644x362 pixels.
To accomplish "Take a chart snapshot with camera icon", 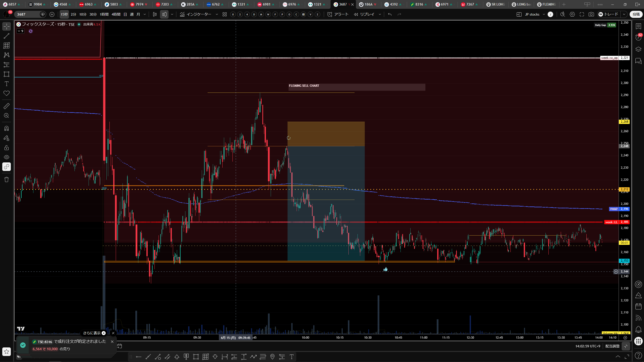I will (591, 14).
